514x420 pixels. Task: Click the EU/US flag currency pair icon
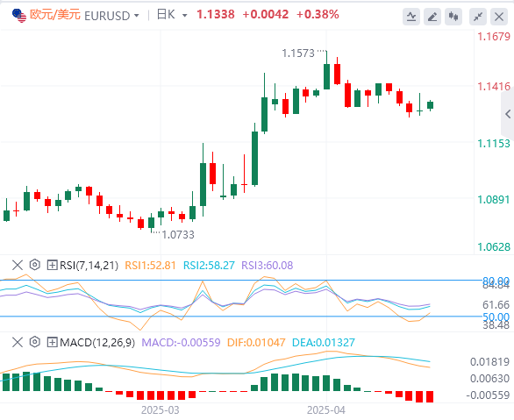[19, 16]
